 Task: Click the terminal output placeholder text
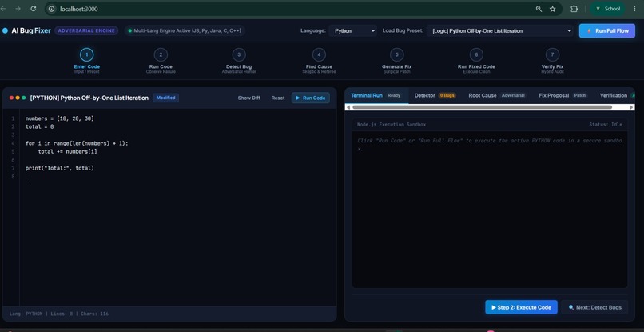click(x=490, y=145)
